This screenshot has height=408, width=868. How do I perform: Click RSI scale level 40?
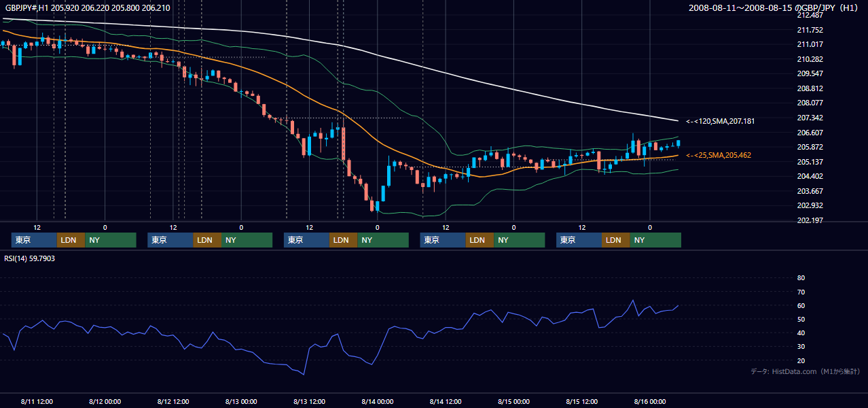coord(801,333)
